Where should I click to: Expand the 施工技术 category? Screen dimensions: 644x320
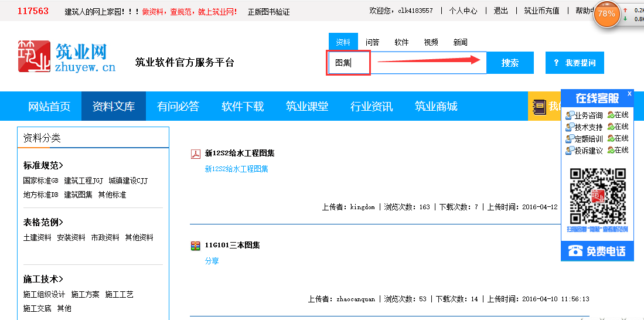click(43, 279)
